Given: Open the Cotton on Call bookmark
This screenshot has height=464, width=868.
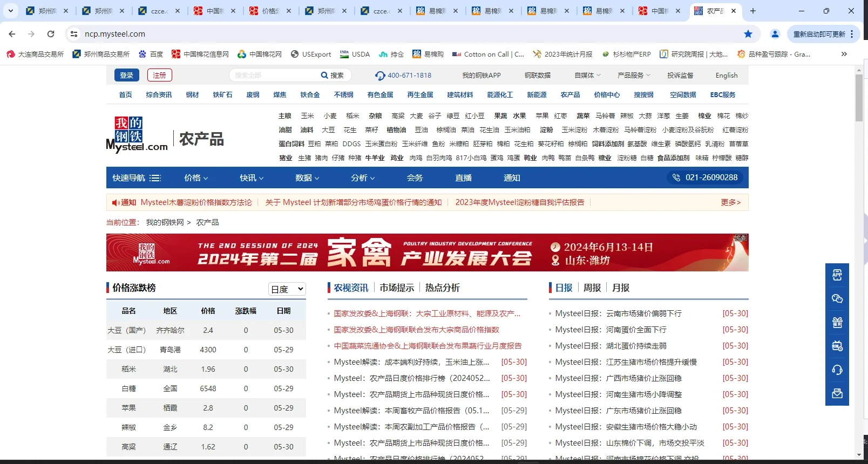Looking at the screenshot, I should pyautogui.click(x=488, y=54).
